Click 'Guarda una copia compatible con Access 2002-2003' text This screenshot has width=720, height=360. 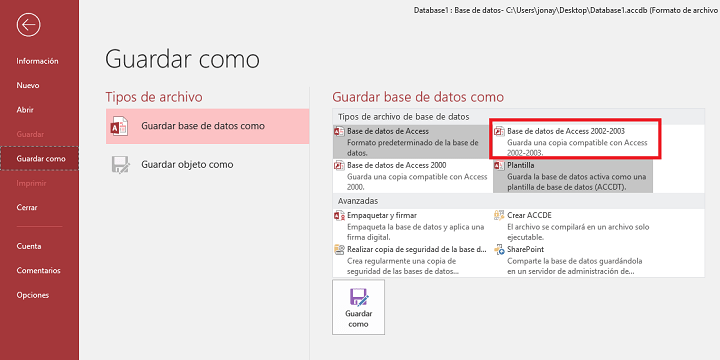point(577,147)
